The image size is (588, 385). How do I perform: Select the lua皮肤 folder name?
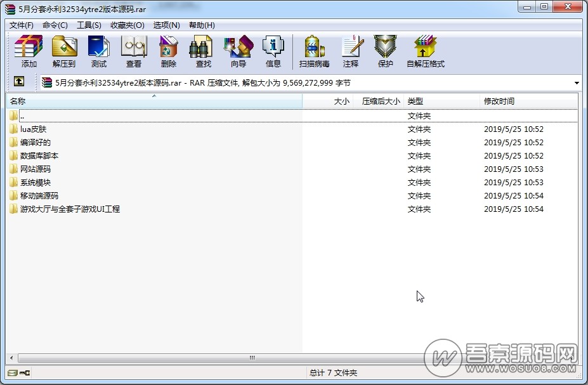point(34,129)
